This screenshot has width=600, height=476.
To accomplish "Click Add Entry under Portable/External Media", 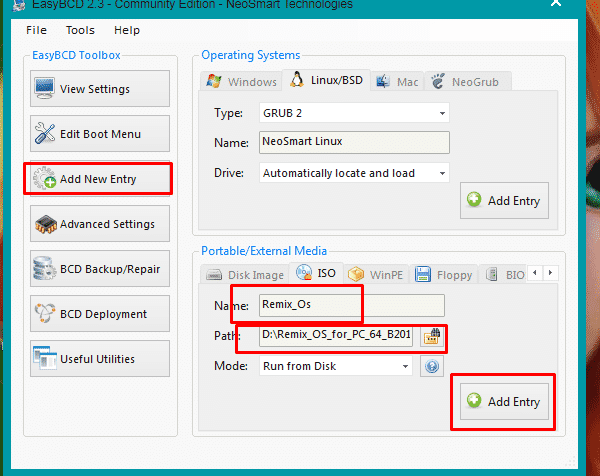I will click(504, 401).
